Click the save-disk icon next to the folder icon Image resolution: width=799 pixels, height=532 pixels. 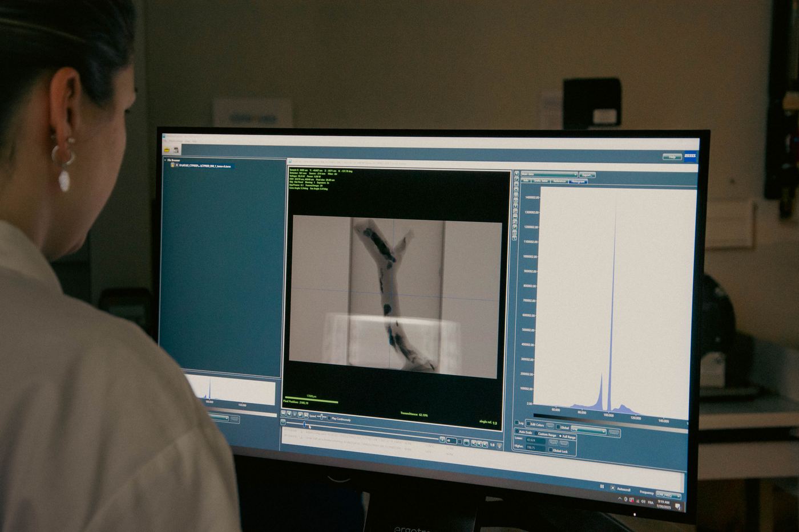[x=176, y=151]
